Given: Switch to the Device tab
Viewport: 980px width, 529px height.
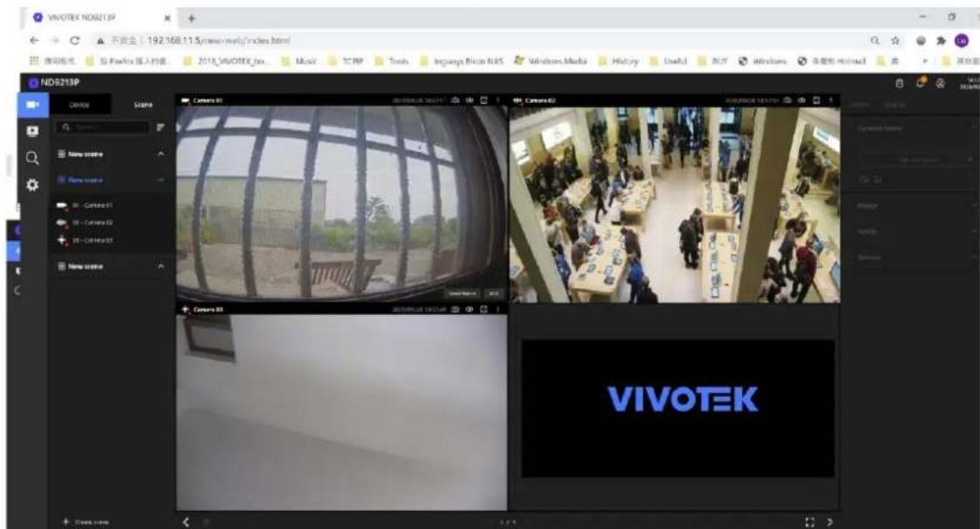Looking at the screenshot, I should coord(79,105).
